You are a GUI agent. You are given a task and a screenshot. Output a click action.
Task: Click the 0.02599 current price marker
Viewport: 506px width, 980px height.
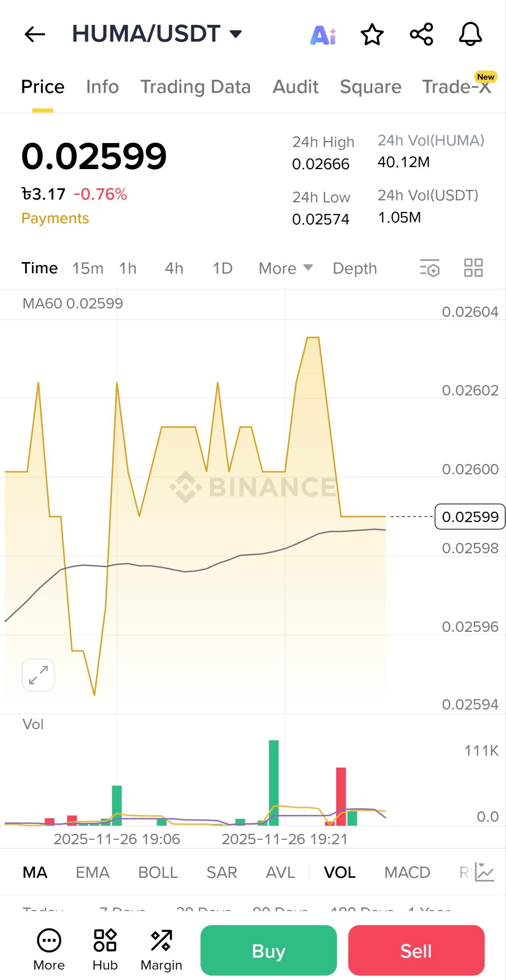[x=470, y=516]
